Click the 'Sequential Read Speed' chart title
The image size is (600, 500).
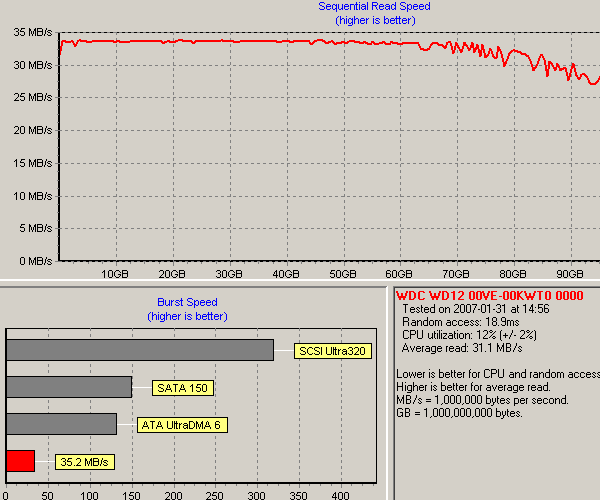tap(374, 7)
